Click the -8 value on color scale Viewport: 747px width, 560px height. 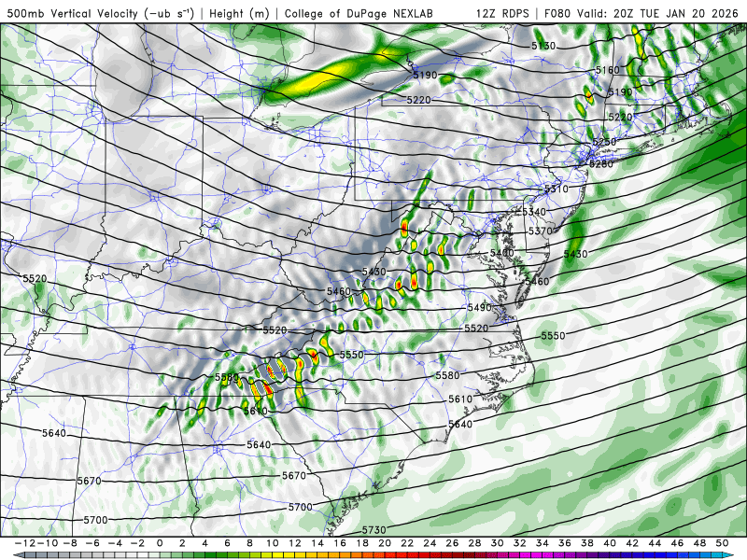coord(70,543)
